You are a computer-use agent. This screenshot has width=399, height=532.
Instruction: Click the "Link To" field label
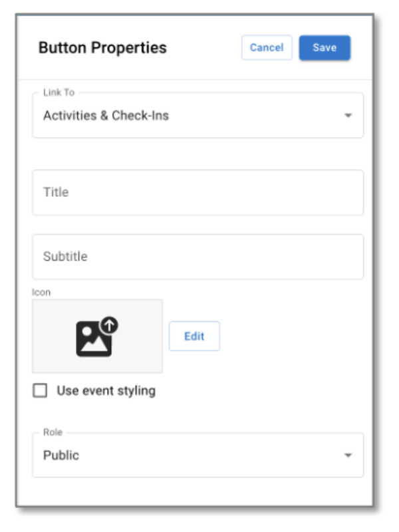(x=59, y=92)
